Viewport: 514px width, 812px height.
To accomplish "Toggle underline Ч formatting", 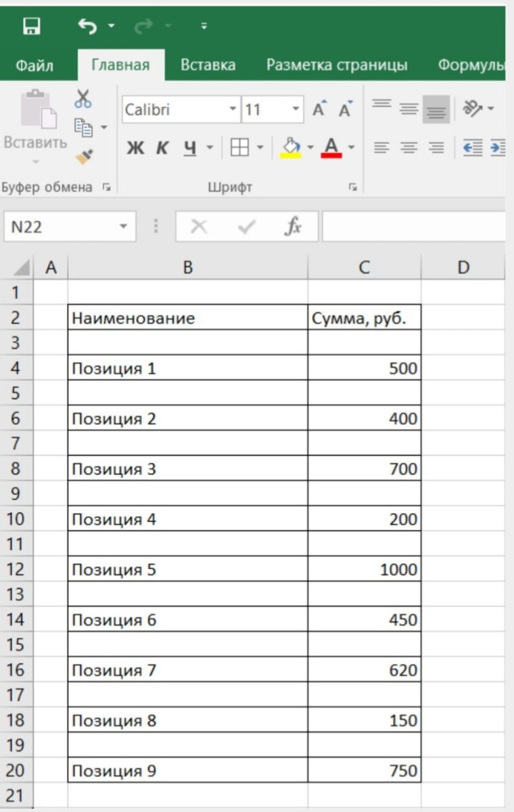I will [x=190, y=148].
